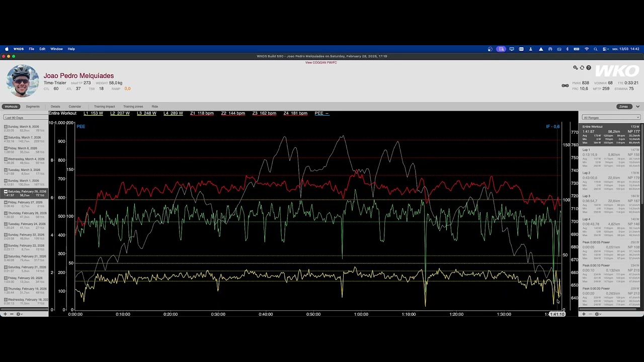This screenshot has width=644, height=362.
Task: Switch to the Details tab
Action: click(x=55, y=107)
